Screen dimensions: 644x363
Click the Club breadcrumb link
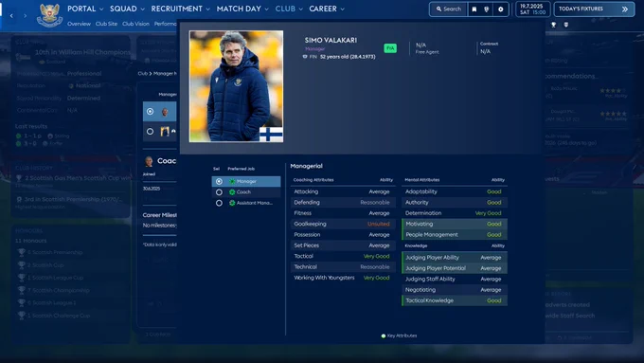(142, 74)
